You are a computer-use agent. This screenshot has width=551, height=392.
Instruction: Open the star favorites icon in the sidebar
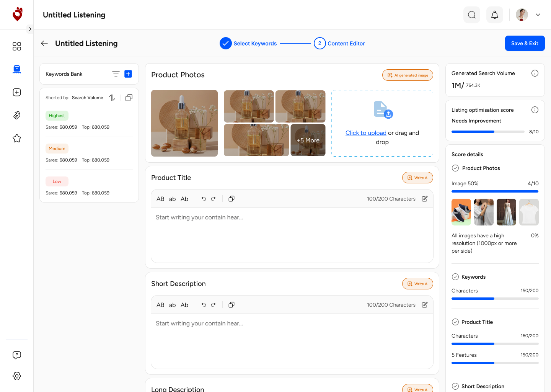click(17, 138)
